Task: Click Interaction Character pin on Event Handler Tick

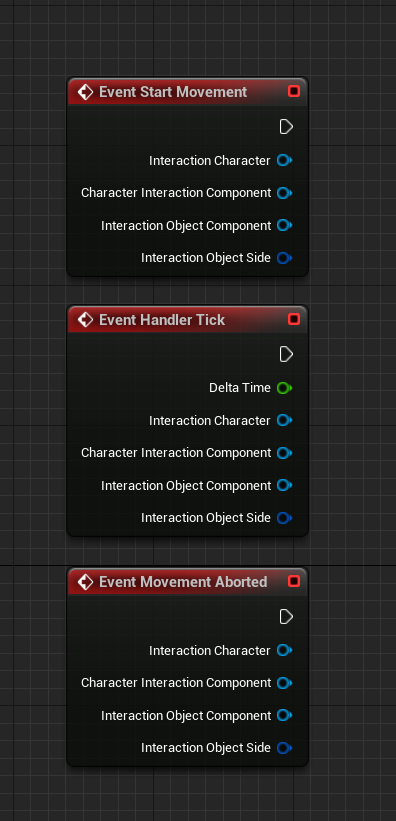Action: pos(284,420)
